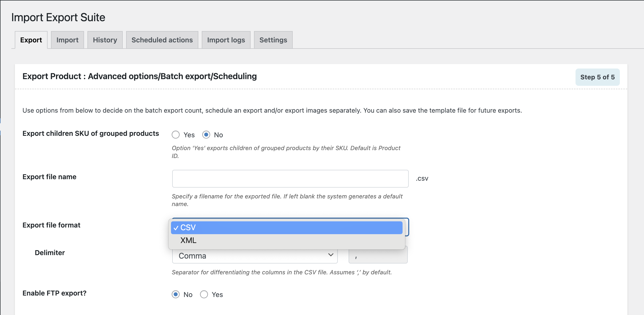Select No for FTP export
Image resolution: width=644 pixels, height=315 pixels.
pyautogui.click(x=176, y=294)
